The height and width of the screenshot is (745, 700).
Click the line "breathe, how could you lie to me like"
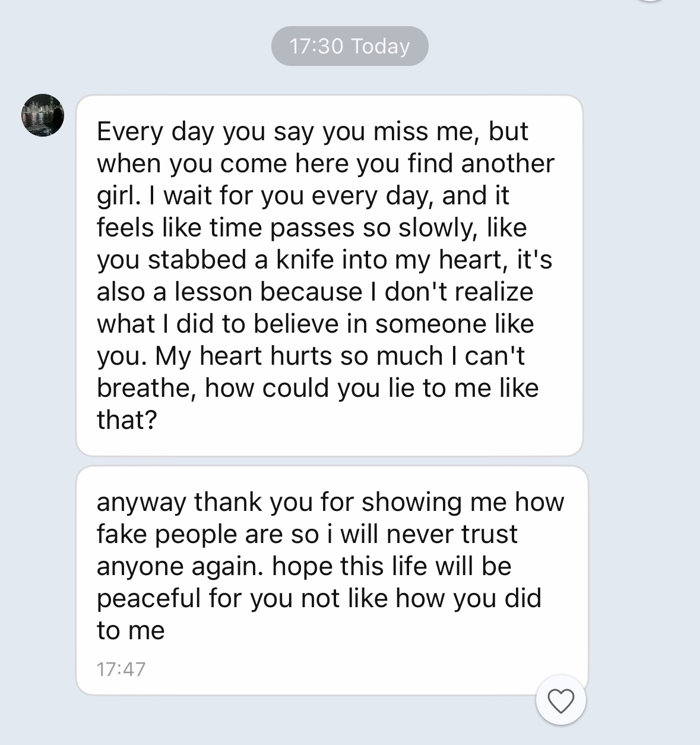point(318,388)
